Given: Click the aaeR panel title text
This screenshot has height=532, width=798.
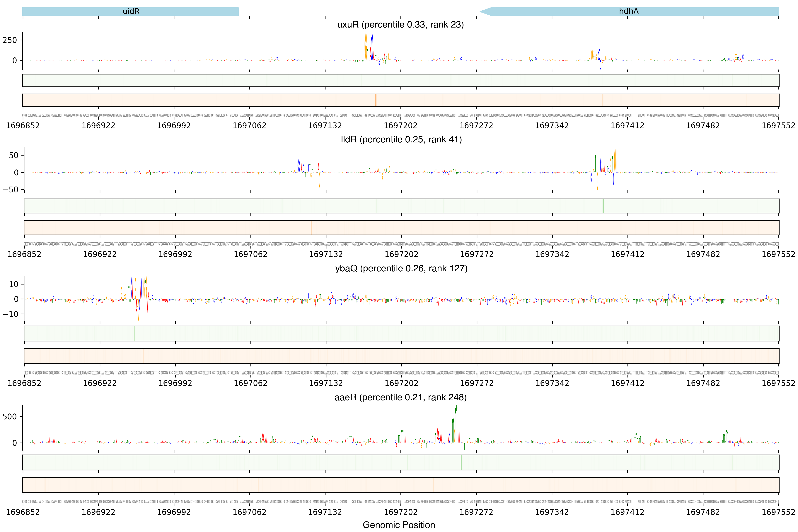Looking at the screenshot, I should tap(400, 397).
